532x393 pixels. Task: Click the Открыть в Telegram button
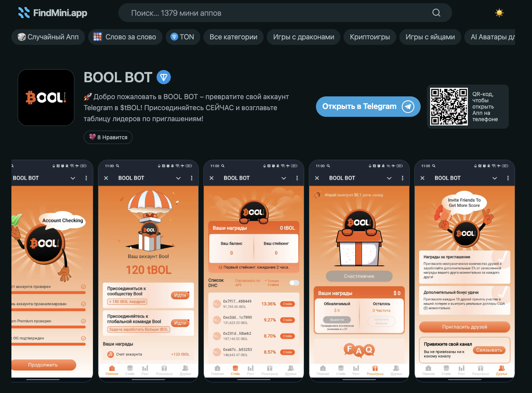[368, 107]
